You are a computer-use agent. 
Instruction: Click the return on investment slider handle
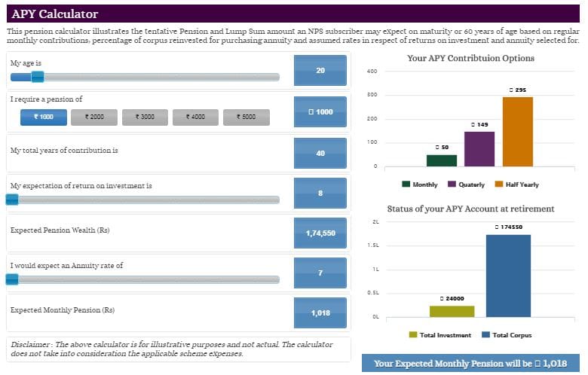(x=12, y=200)
